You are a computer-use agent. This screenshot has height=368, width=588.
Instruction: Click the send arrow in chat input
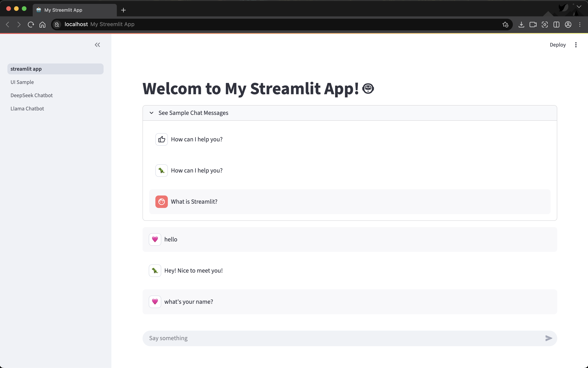(x=549, y=338)
